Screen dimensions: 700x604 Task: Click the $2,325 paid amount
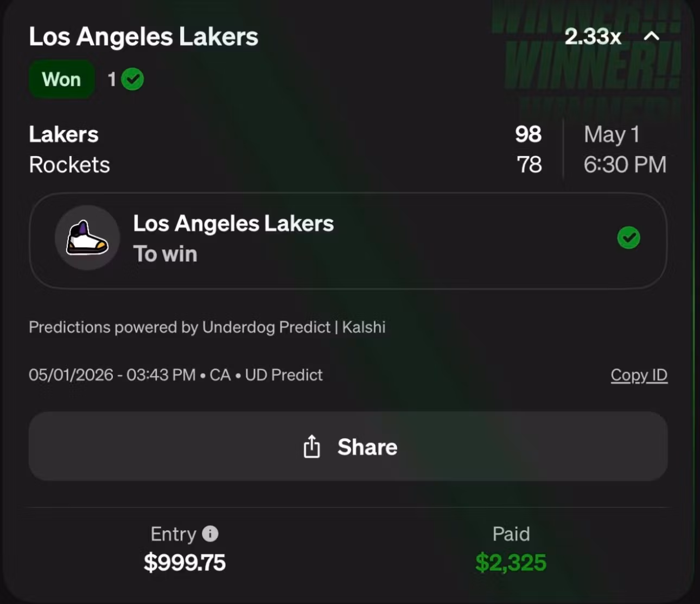[x=511, y=562]
